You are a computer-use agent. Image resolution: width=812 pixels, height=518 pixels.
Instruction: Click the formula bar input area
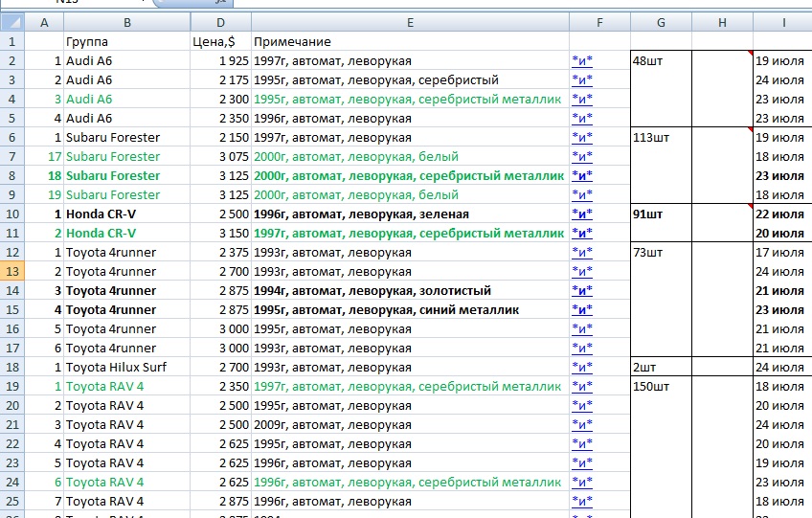(x=522, y=3)
